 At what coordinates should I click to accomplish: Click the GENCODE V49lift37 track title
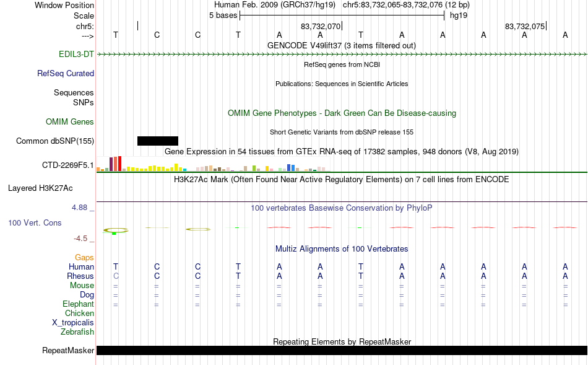click(x=342, y=45)
